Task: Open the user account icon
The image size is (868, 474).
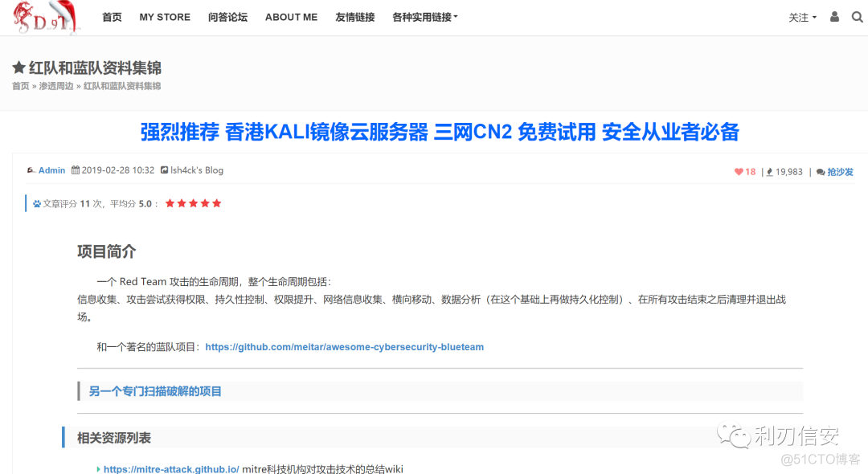Action: click(x=834, y=17)
